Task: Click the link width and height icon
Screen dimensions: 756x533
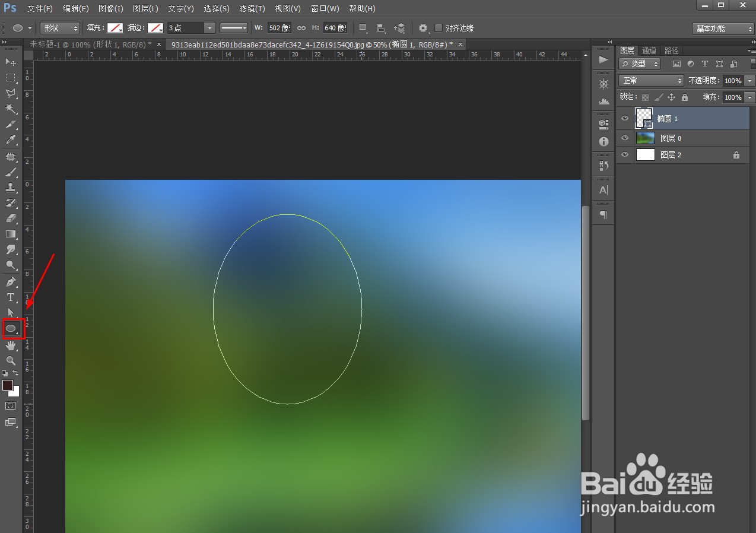Action: point(301,28)
